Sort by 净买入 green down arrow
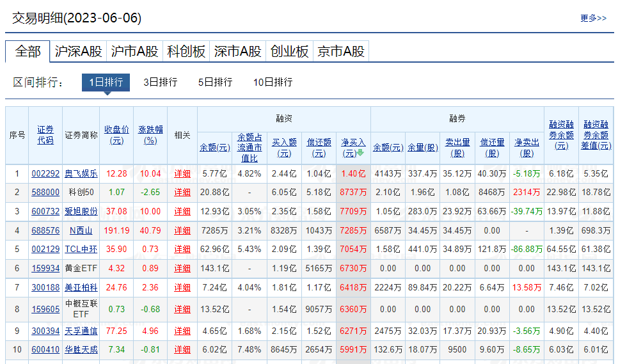618x364 pixels. pos(360,153)
